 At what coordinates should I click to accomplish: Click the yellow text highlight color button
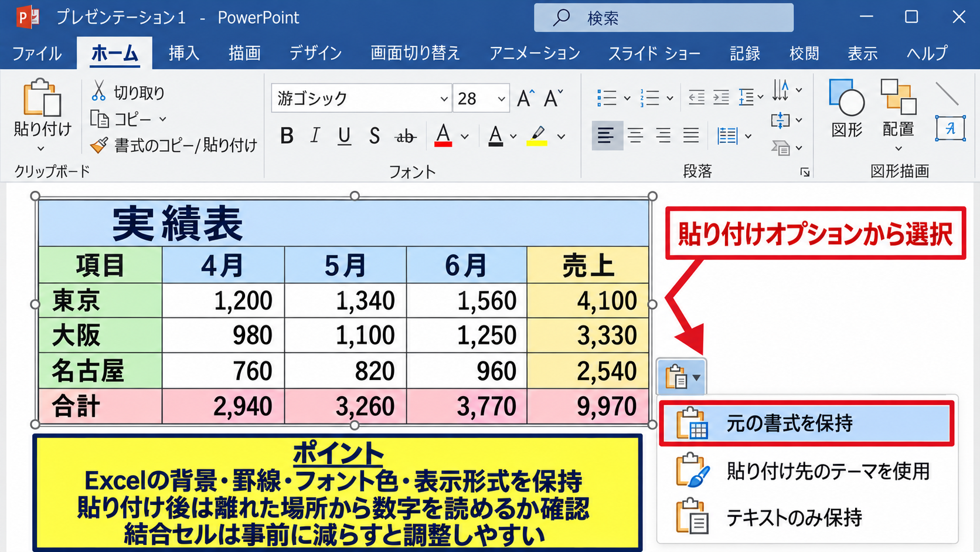click(x=537, y=136)
